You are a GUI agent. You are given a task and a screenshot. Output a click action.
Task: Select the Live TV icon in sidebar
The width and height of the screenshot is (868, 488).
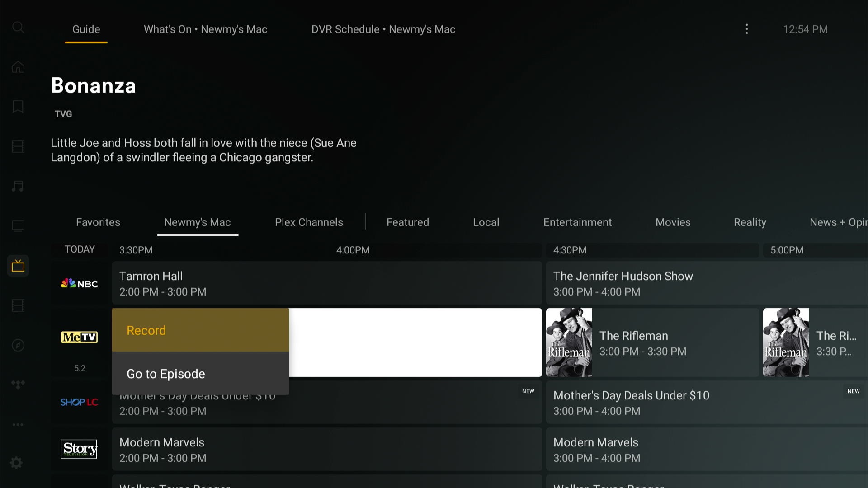pyautogui.click(x=18, y=266)
